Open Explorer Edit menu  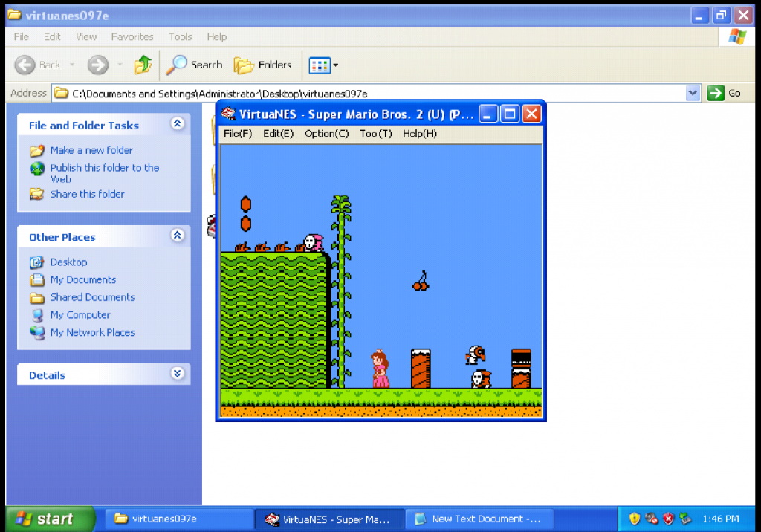coord(52,37)
